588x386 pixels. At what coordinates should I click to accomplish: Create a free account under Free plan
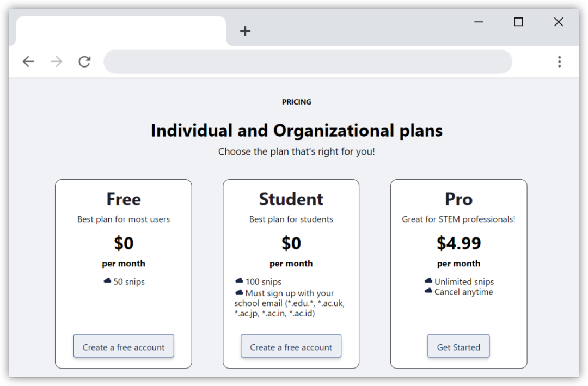pos(124,346)
